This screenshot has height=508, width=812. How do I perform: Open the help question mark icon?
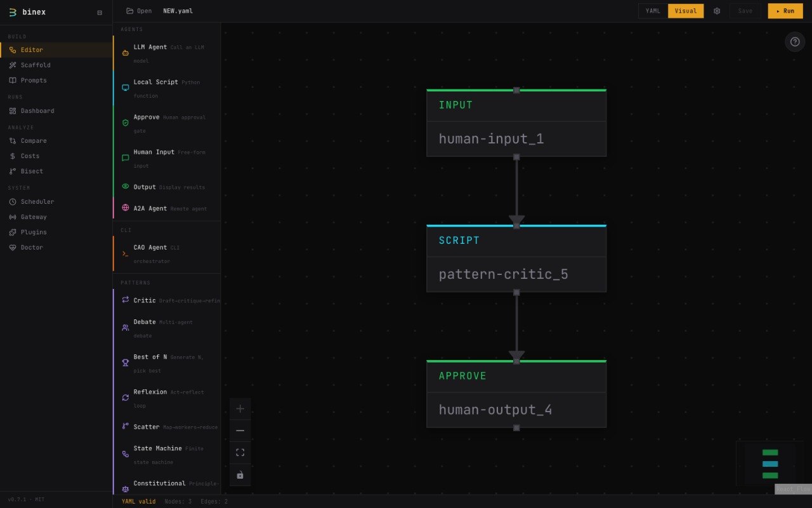tap(795, 42)
